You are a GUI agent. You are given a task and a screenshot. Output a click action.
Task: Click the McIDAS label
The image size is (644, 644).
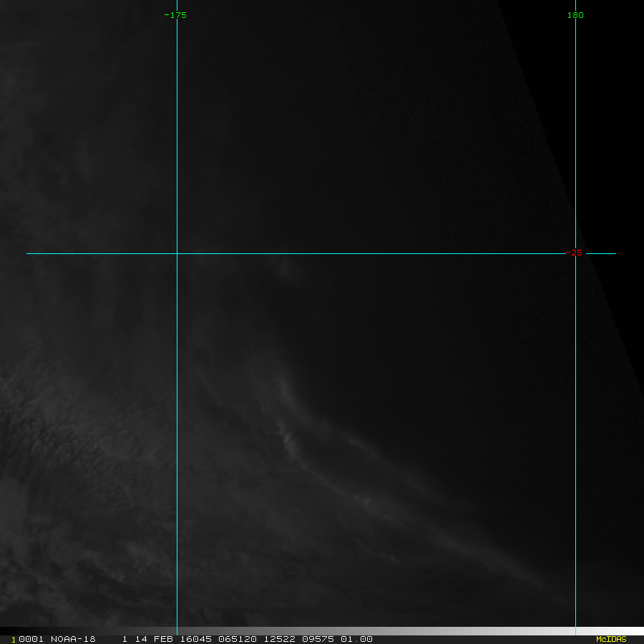pos(611,639)
